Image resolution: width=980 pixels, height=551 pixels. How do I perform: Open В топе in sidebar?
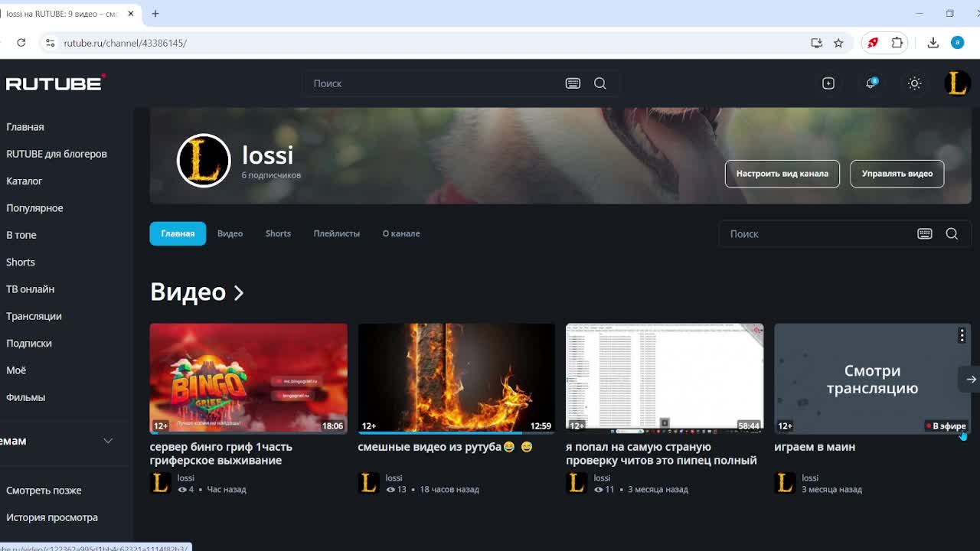tap(21, 235)
